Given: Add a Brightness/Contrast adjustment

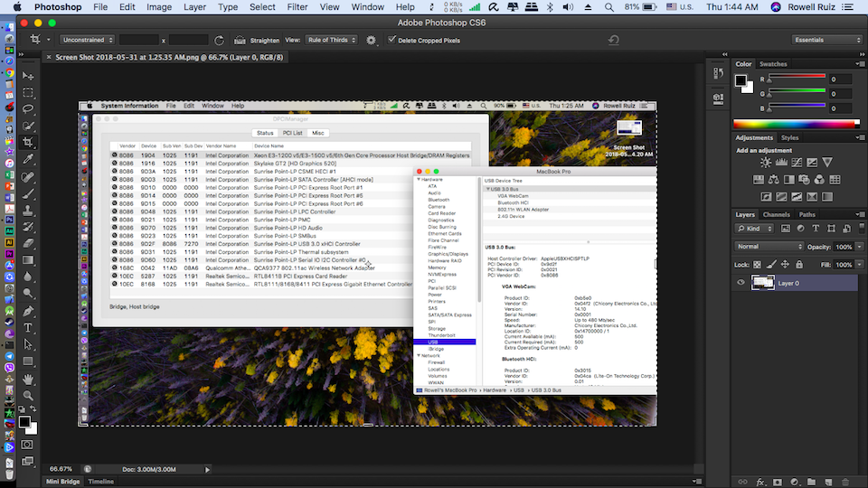Looking at the screenshot, I should 766,162.
